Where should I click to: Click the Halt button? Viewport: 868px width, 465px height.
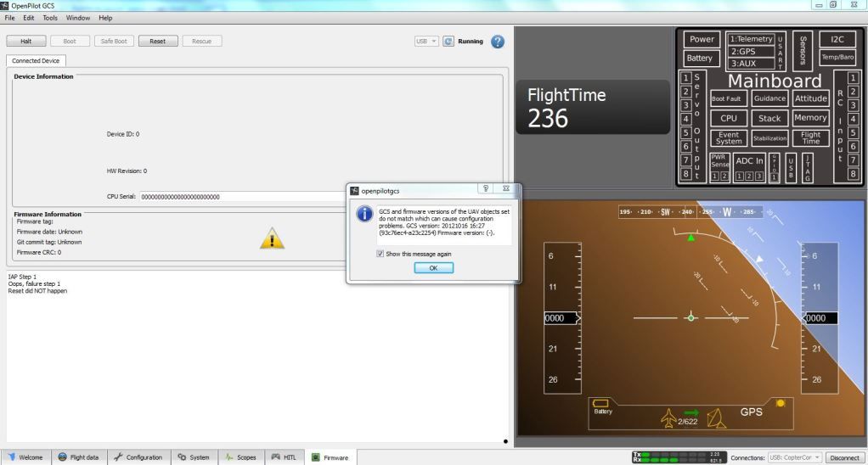point(26,41)
